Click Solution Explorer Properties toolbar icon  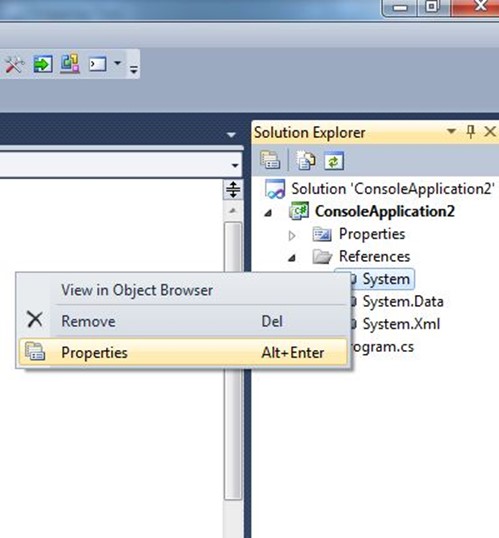point(270,160)
